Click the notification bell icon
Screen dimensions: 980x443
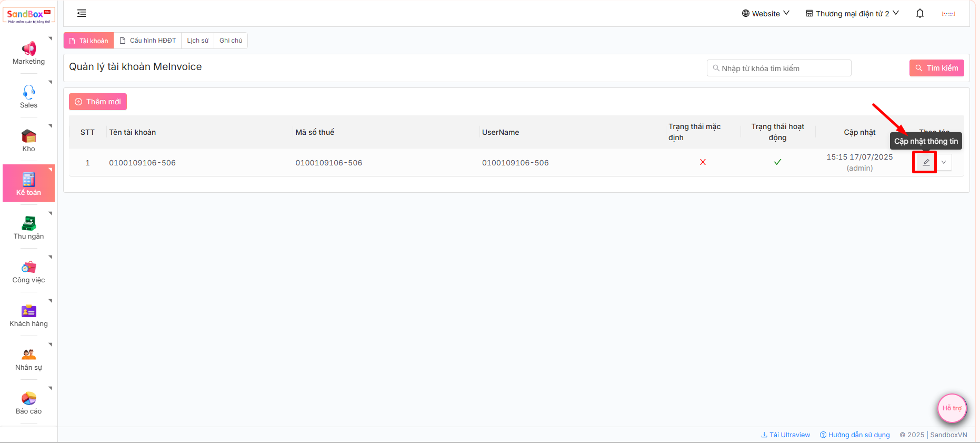919,14
